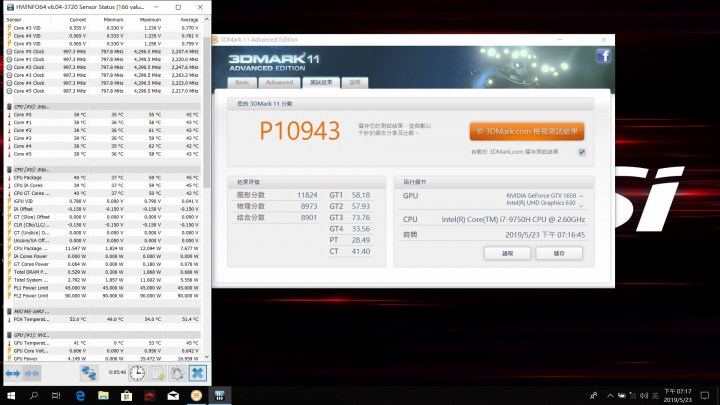
Task: Click the HWiNFO clock reset timer icon
Action: pos(137,373)
